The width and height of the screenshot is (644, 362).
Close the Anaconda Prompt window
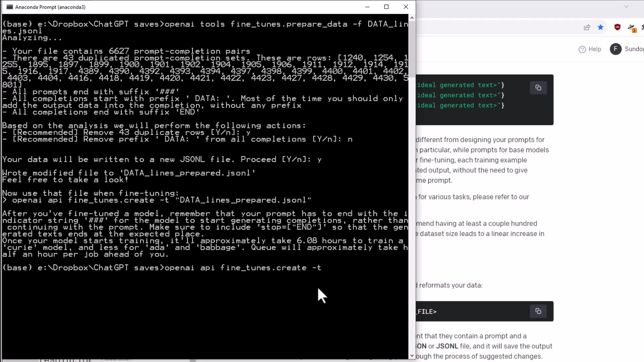406,7
